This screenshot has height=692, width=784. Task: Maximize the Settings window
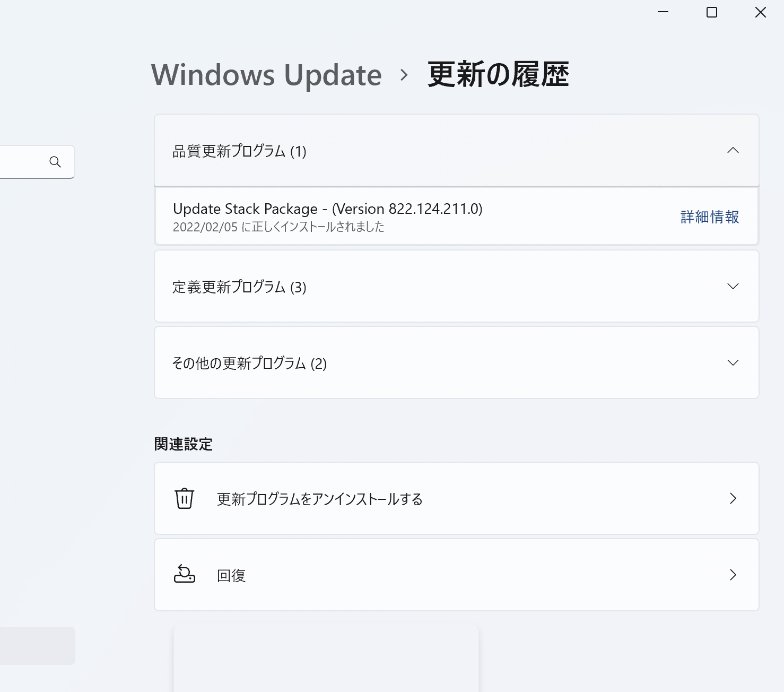pyautogui.click(x=712, y=12)
